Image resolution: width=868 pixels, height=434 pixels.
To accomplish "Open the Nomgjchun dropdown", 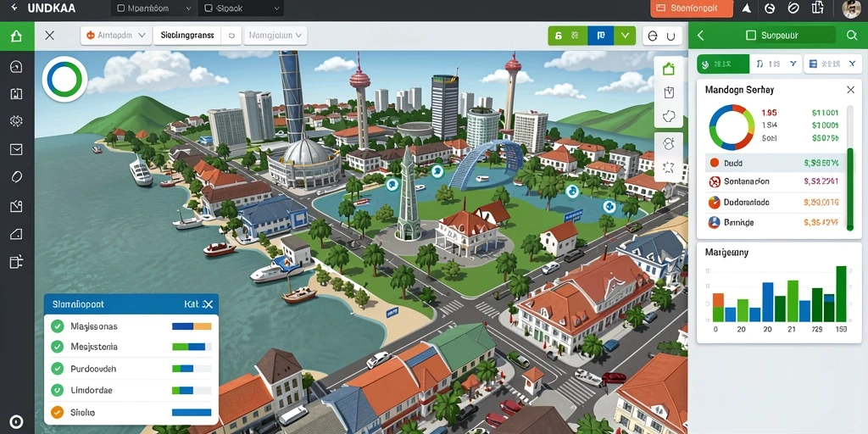I will (275, 36).
